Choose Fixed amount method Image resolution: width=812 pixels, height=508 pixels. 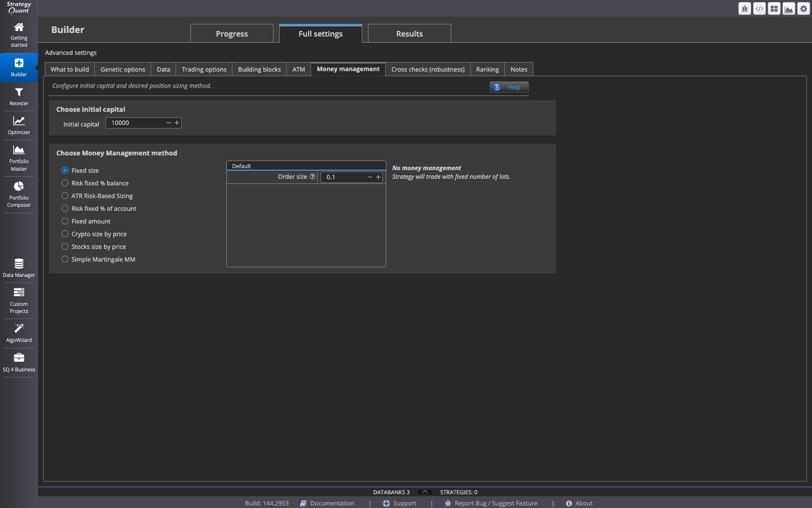click(65, 221)
